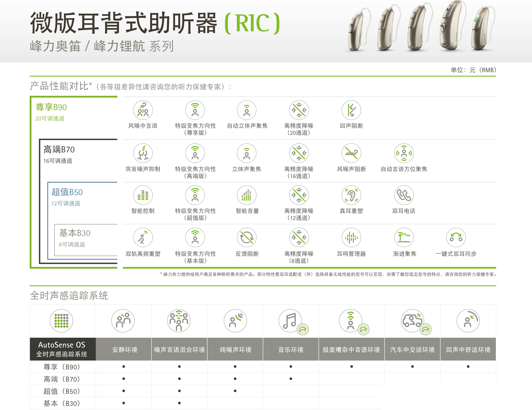Select the 双轨高频重塑 icon
This screenshot has height=410, width=532.
[143, 237]
